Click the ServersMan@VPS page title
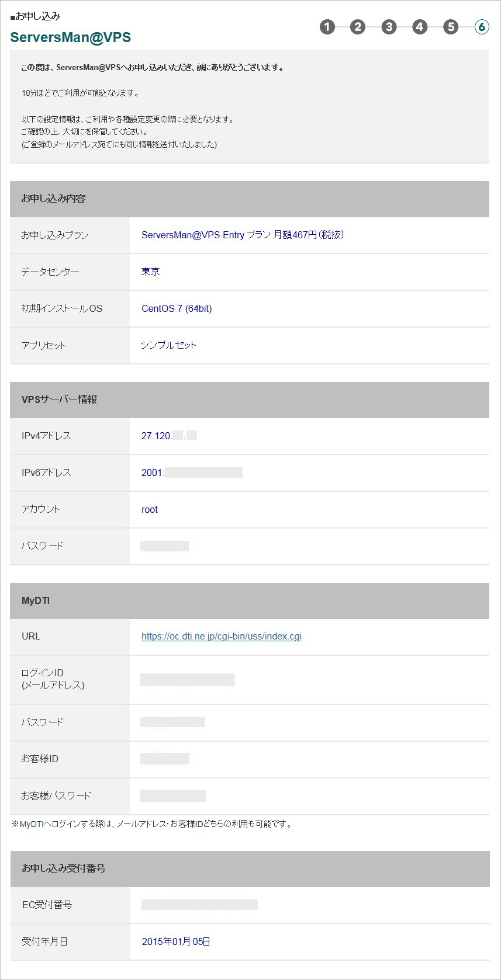The width and height of the screenshot is (501, 980). (x=71, y=37)
